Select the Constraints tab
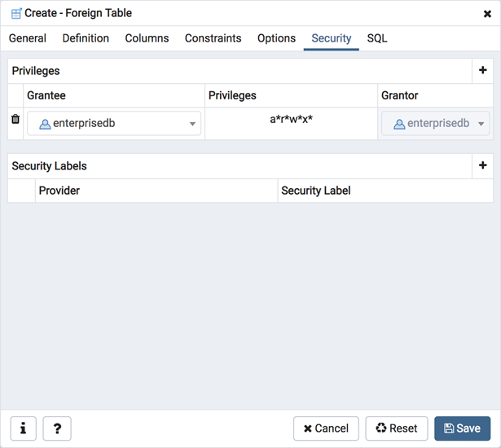 pos(213,38)
